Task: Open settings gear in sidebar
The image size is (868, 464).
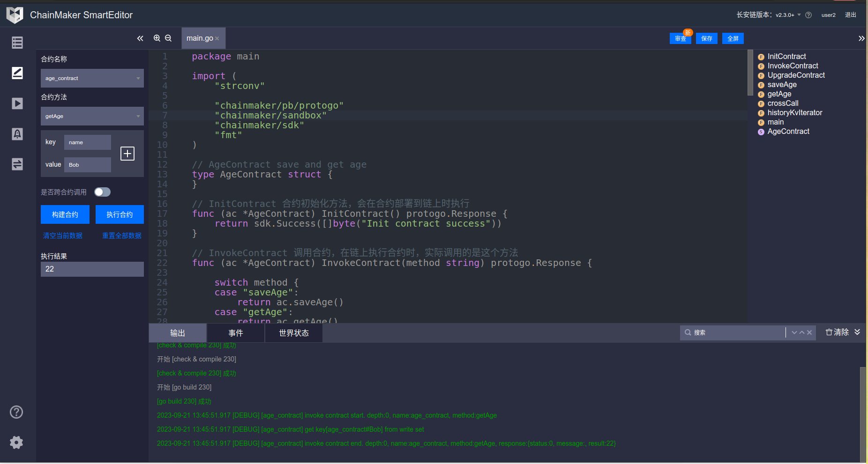Action: click(16, 442)
